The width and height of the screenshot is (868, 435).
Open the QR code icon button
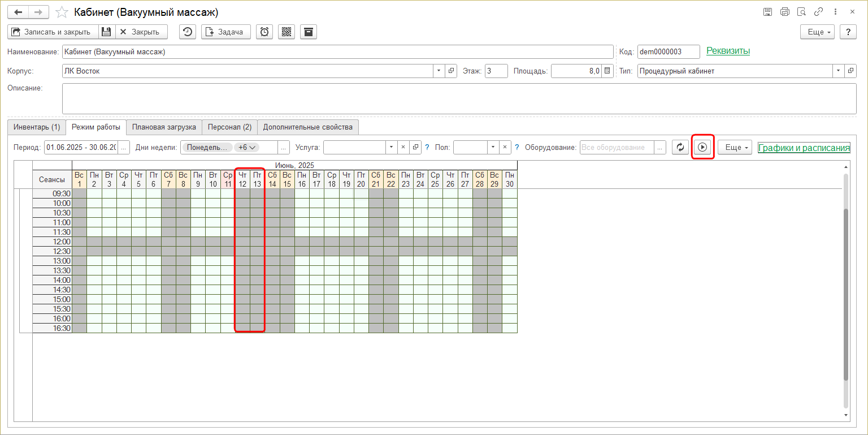[x=287, y=32]
